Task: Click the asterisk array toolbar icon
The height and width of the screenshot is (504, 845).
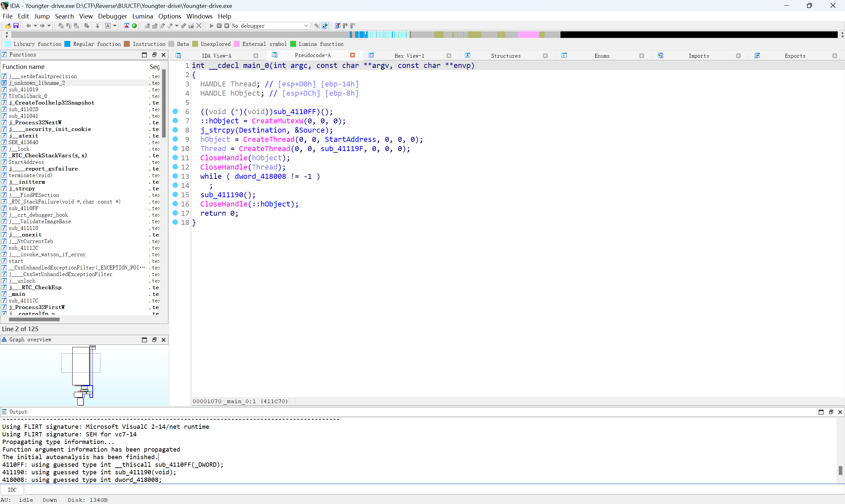Action: click(184, 26)
